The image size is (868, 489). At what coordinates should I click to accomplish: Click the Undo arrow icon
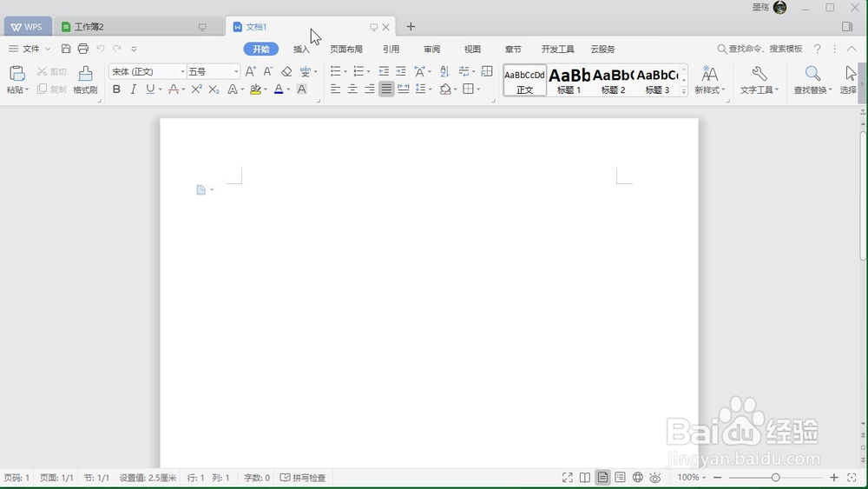point(100,49)
